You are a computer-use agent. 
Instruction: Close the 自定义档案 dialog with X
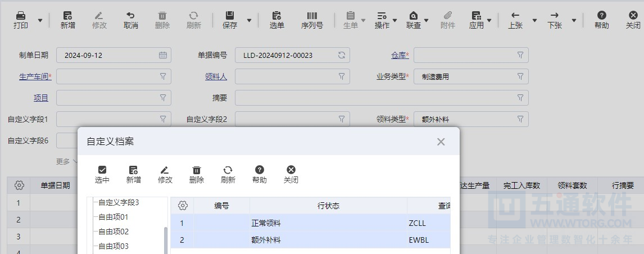pyautogui.click(x=441, y=142)
